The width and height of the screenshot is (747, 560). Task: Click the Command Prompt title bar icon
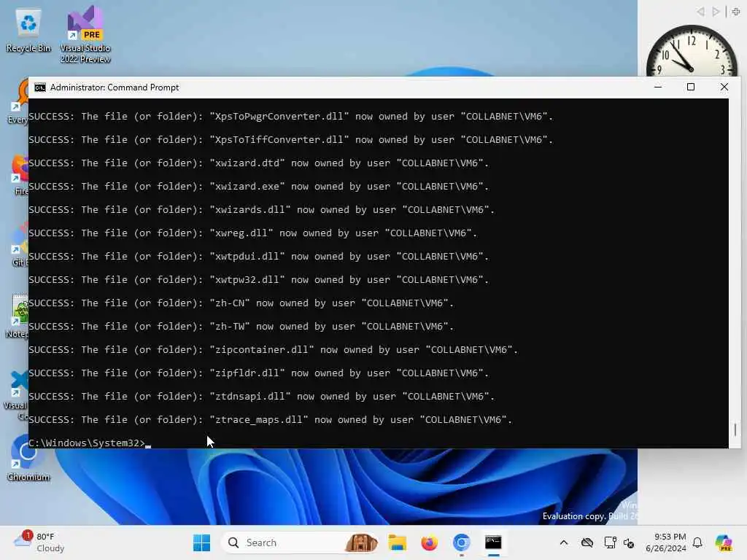pyautogui.click(x=40, y=87)
